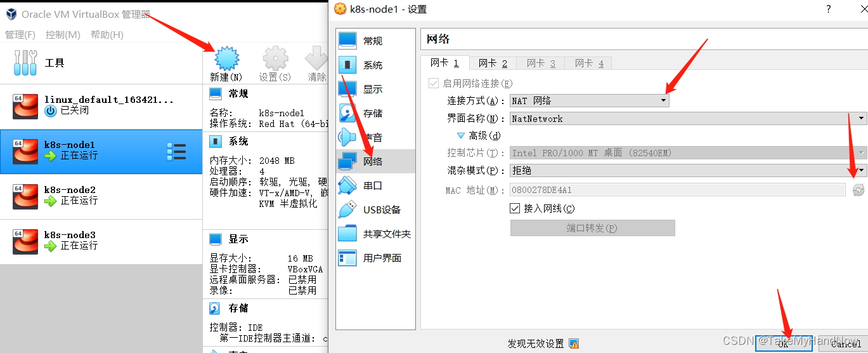Select k8s-node1 virtual machine in list
The height and width of the screenshot is (353, 868).
coord(101,151)
